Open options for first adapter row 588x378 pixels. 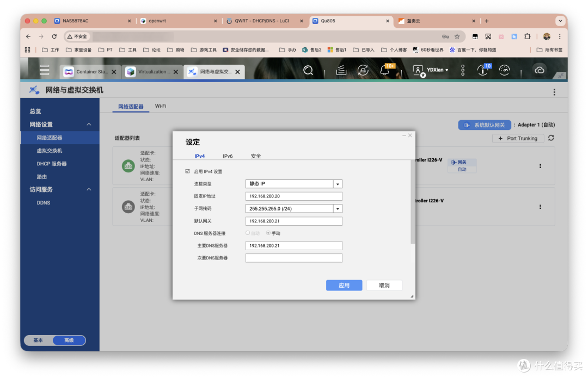point(540,166)
